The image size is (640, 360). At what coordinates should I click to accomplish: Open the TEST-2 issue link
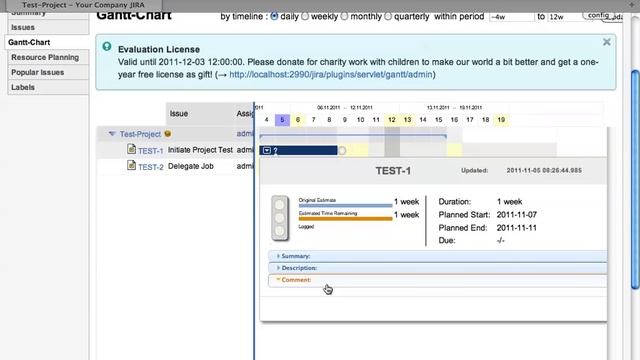[x=151, y=167]
